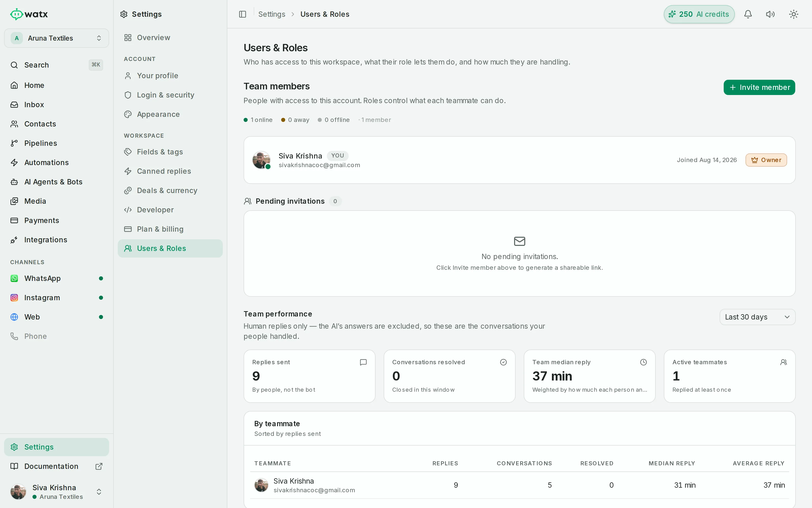The width and height of the screenshot is (812, 508).
Task: Select the Web channel
Action: coord(56,317)
